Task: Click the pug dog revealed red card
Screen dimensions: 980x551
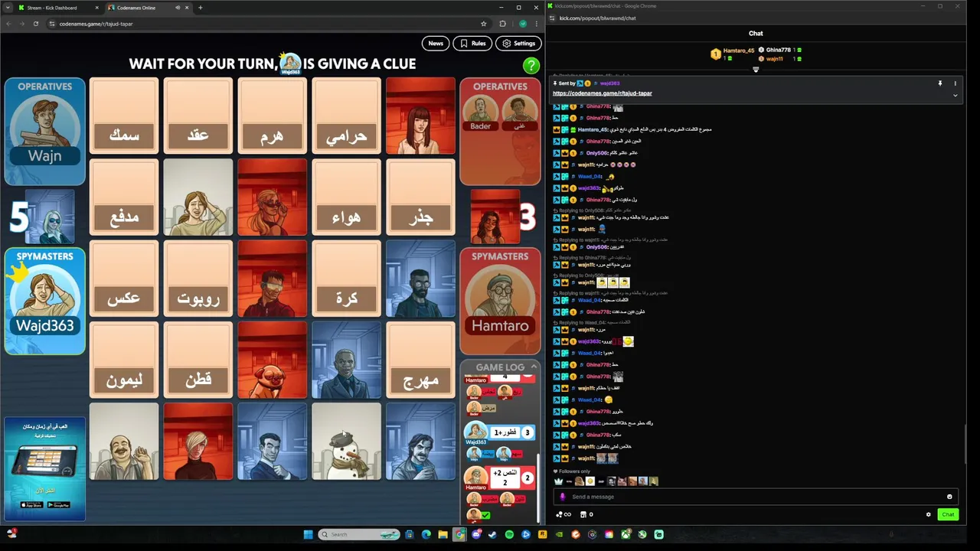Action: pos(272,360)
